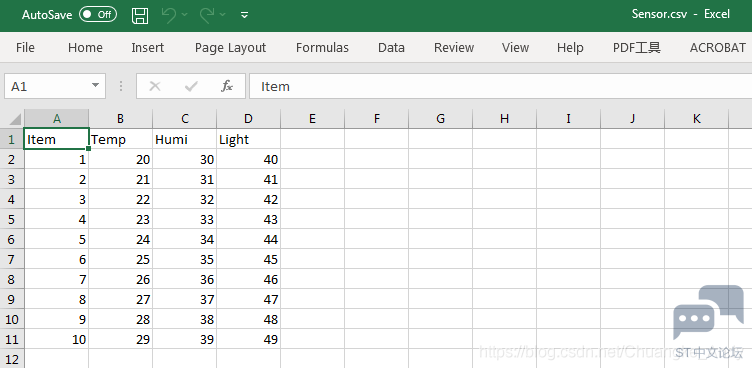The width and height of the screenshot is (752, 368).
Task: Click the Save floppy disk icon
Action: [140, 15]
